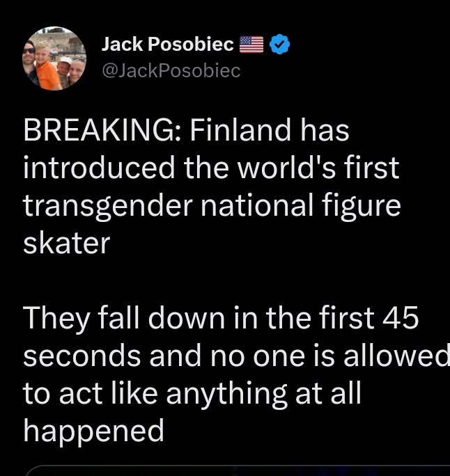Click the word world's in the tweet
This screenshot has width=450, height=476.
click(x=286, y=168)
